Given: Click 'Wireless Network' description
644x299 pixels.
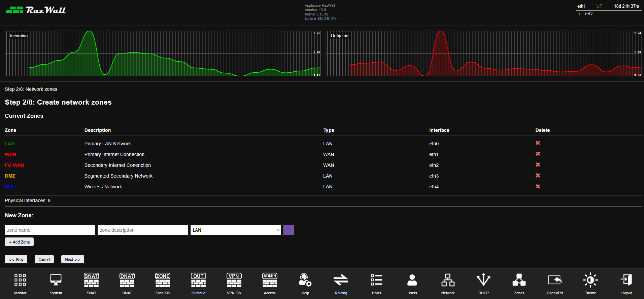Looking at the screenshot, I should (x=103, y=187).
